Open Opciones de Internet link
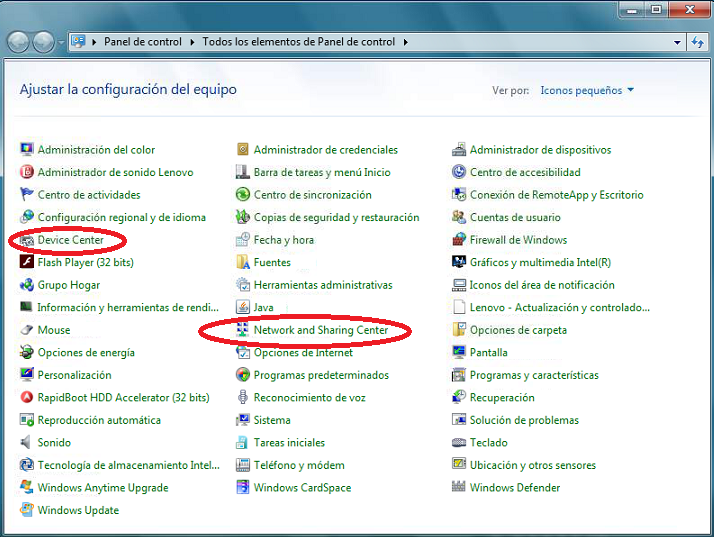 click(303, 353)
